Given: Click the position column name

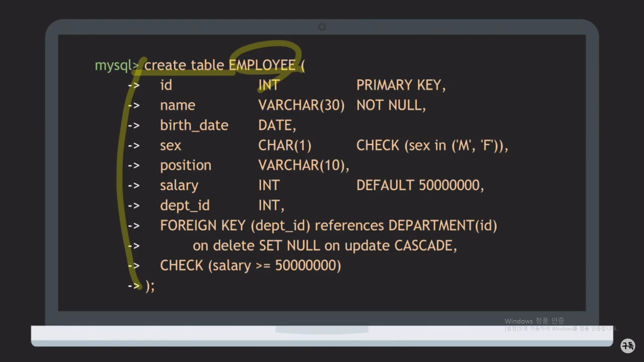Looking at the screenshot, I should pos(185,165).
